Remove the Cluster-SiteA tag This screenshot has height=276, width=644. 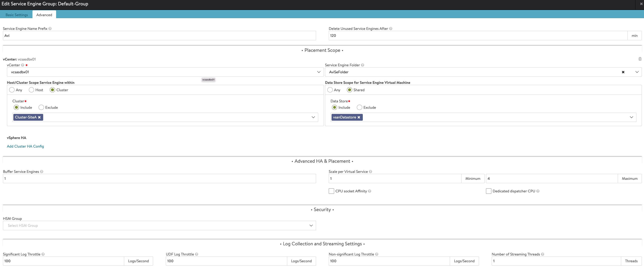[x=39, y=117]
